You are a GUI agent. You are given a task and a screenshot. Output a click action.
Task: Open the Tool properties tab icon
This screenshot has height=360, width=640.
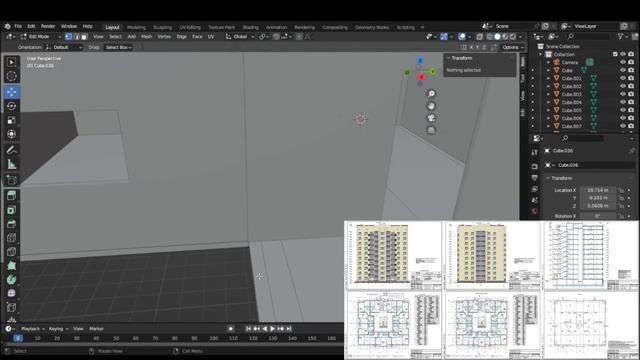point(535,153)
